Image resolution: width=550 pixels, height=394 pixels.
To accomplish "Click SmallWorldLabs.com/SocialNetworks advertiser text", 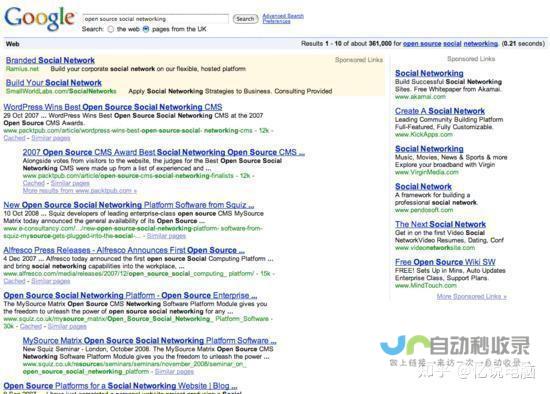I will click(61, 91).
